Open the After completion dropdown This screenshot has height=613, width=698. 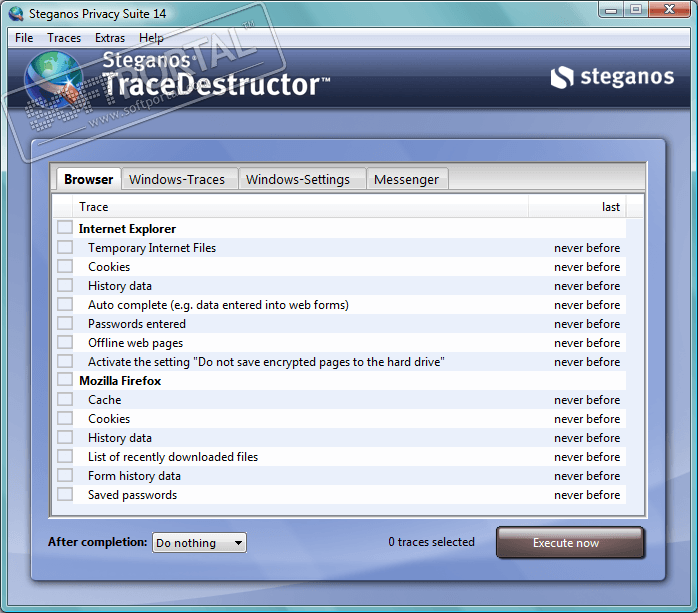tap(199, 543)
